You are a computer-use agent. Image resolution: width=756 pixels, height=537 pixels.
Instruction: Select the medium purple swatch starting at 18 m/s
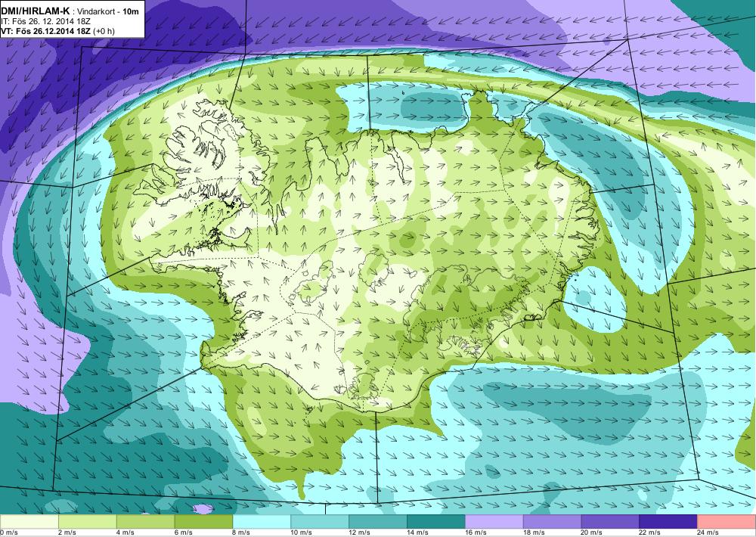tap(552, 522)
